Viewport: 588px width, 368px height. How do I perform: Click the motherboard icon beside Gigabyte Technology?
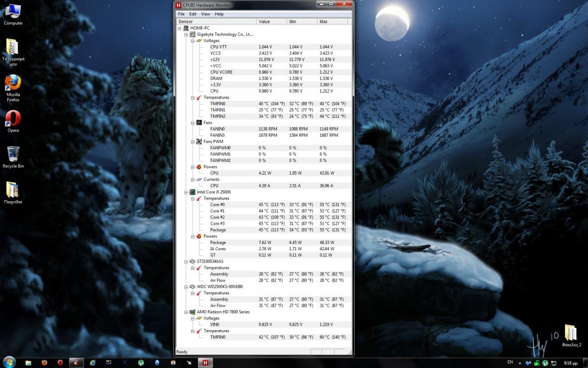tap(193, 34)
